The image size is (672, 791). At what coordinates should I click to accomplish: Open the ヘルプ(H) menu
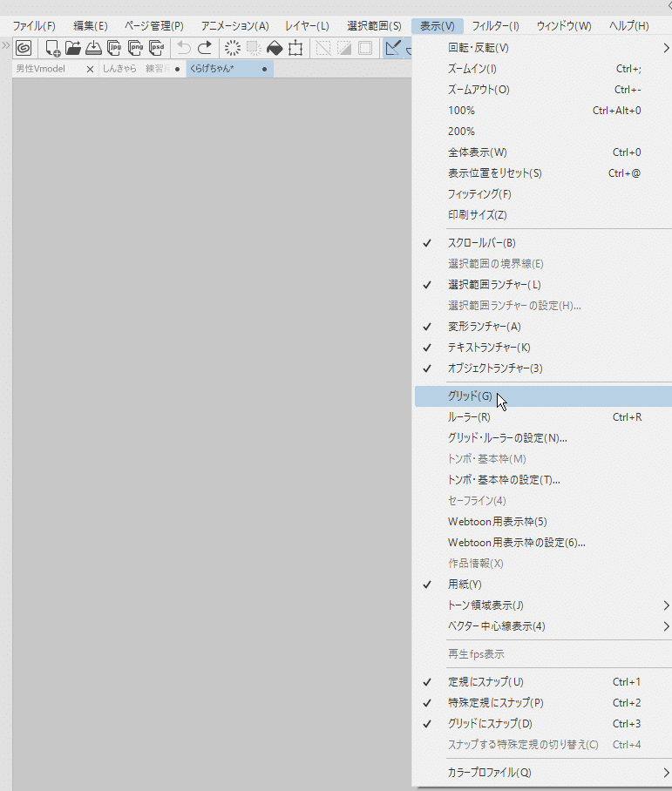point(628,26)
